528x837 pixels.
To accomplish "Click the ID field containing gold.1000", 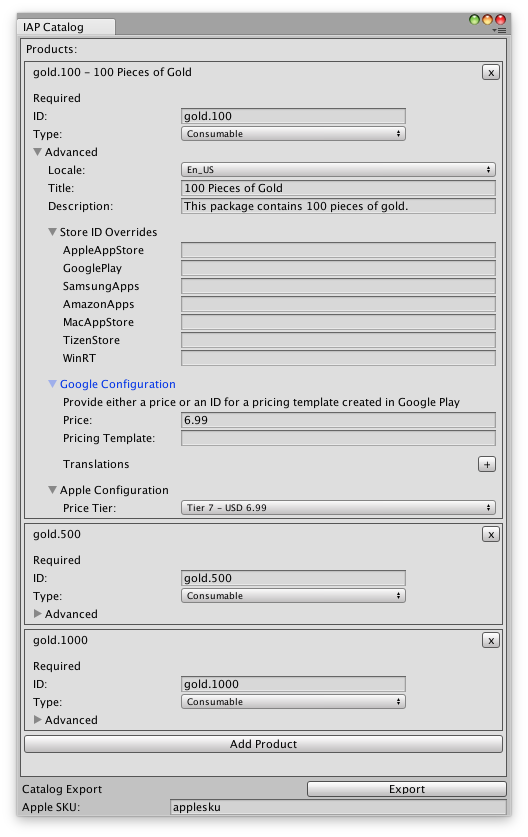I will click(293, 684).
